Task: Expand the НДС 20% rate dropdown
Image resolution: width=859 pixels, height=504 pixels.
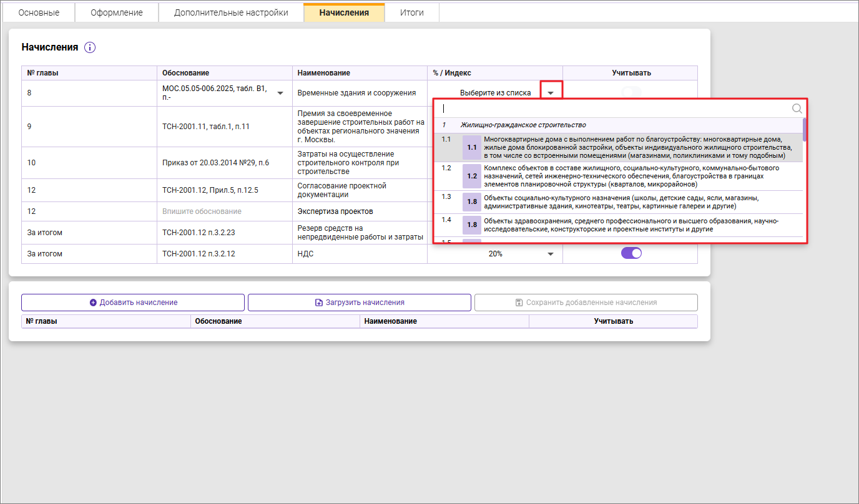Action: click(x=551, y=254)
